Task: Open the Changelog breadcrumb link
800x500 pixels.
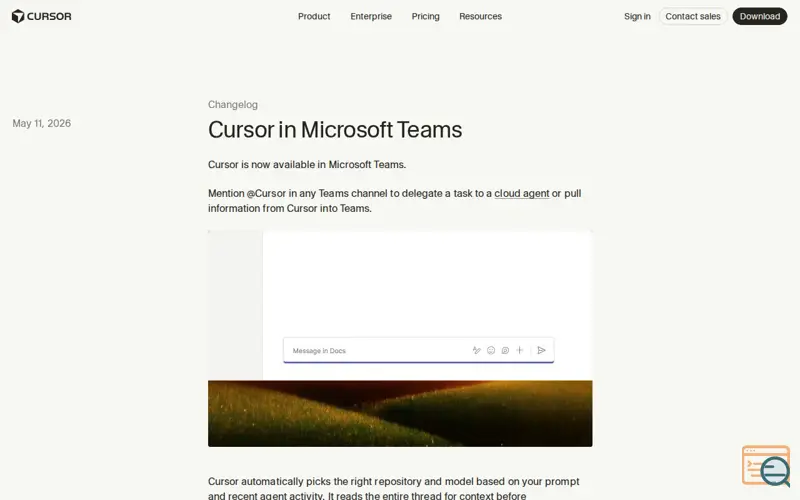Action: pyautogui.click(x=233, y=105)
